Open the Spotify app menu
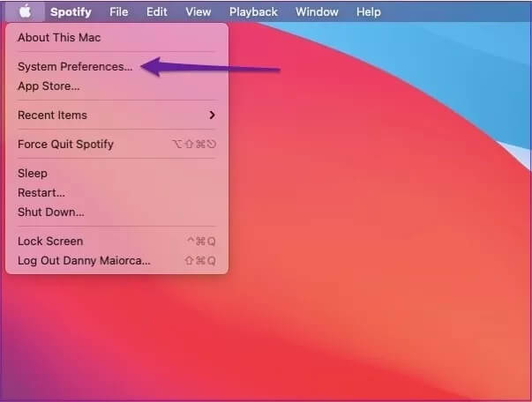Viewport: 532px width, 402px height. coord(71,11)
